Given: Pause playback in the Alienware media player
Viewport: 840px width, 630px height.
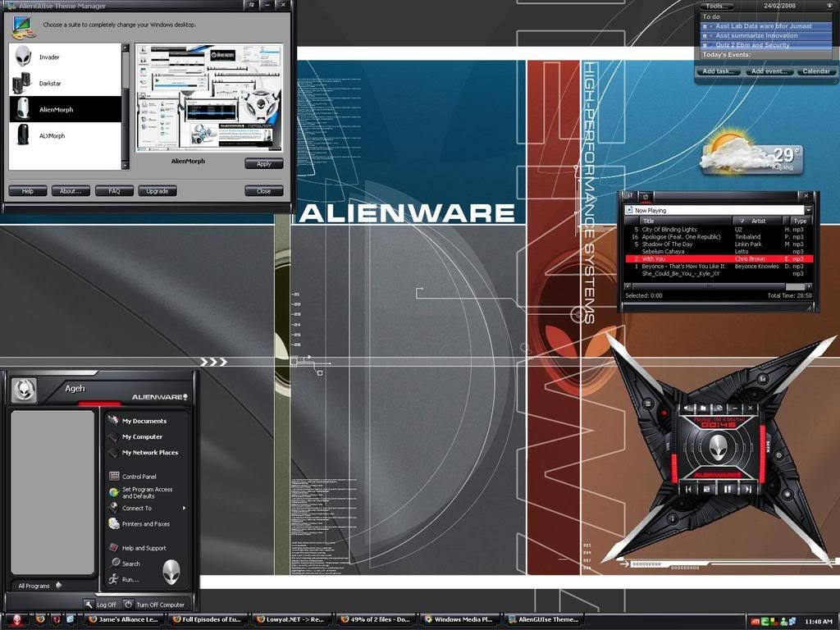Looking at the screenshot, I should click(727, 488).
